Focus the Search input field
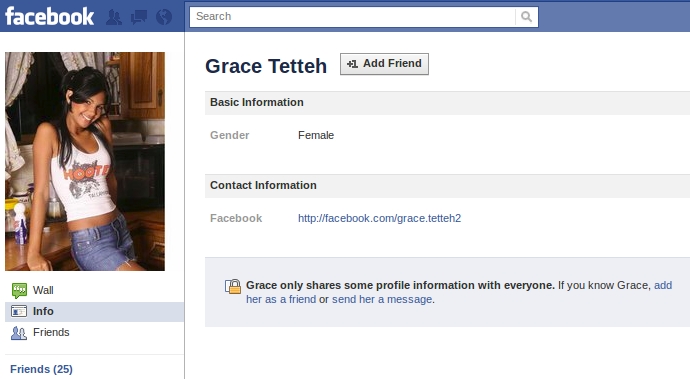The image size is (690, 379). pyautogui.click(x=352, y=17)
